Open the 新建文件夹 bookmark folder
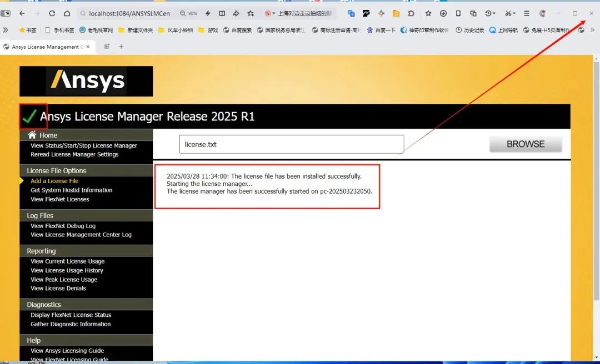This screenshot has width=600, height=364. [136, 30]
